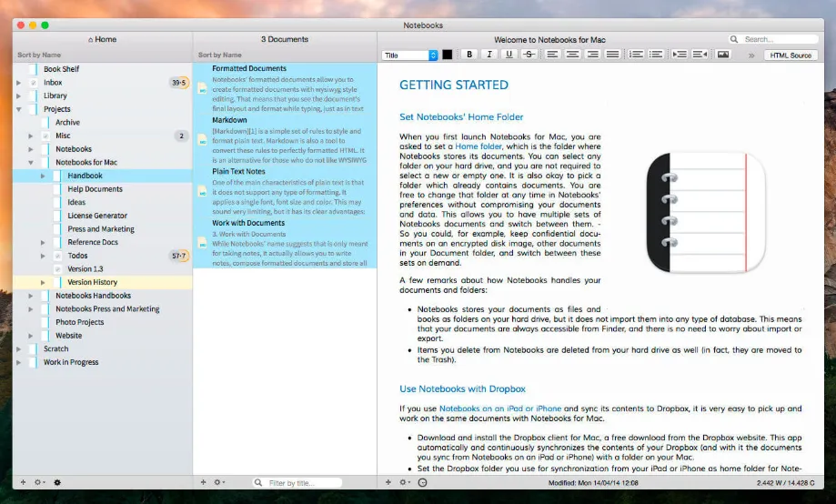
Task: Click the Todos task list icon
Action: 57,256
